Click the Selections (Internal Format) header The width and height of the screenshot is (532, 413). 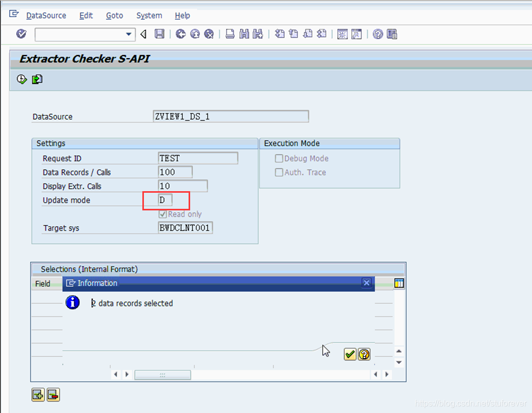(89, 269)
